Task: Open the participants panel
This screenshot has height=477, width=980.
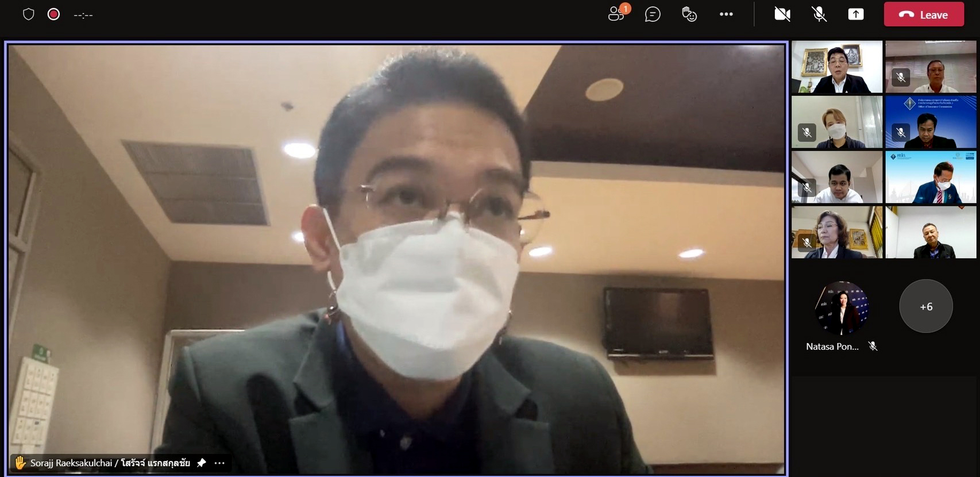Action: pos(617,14)
